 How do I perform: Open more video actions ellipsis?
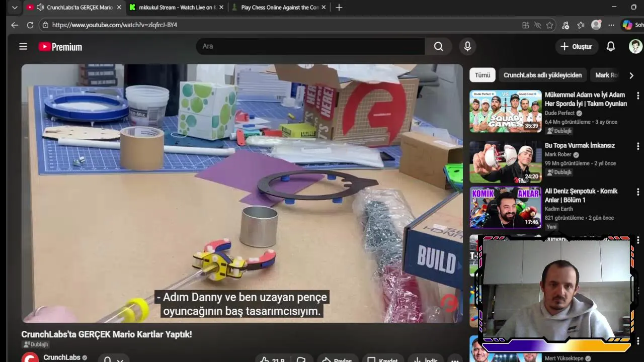click(455, 360)
